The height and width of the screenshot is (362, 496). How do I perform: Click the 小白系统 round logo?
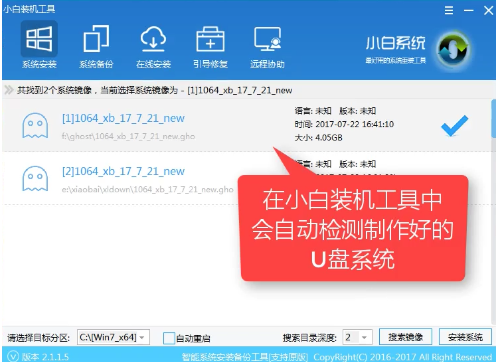[x=453, y=49]
